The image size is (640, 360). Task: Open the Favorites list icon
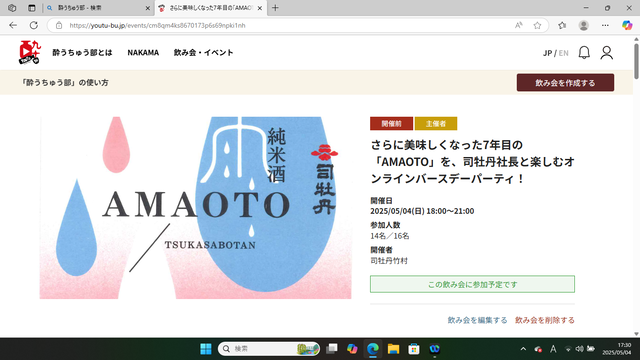coord(562,25)
